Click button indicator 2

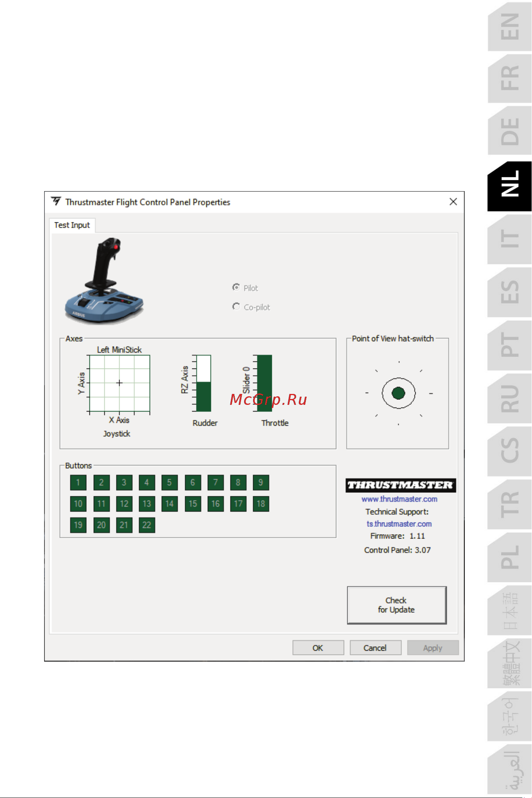[101, 483]
